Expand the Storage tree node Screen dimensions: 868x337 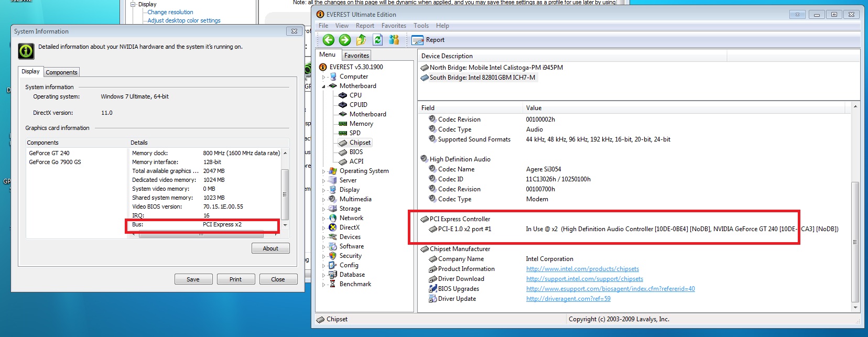323,209
